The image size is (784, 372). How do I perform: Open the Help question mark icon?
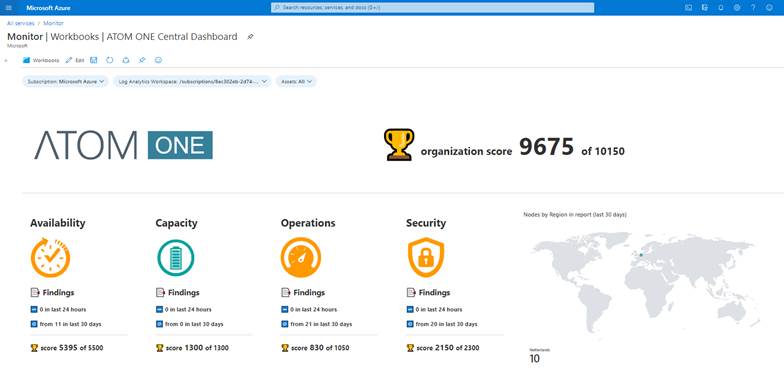pyautogui.click(x=753, y=8)
